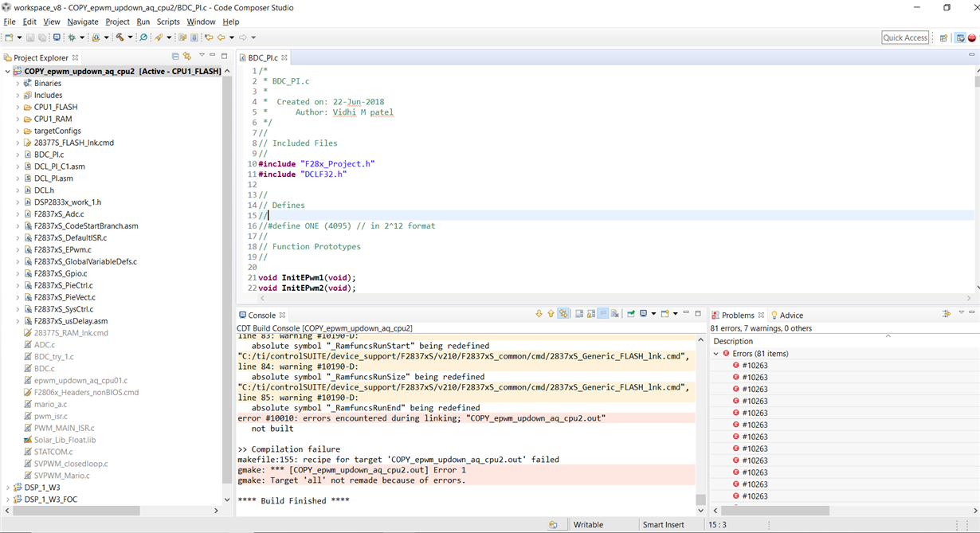This screenshot has width=980, height=533.
Task: Minimize the Project Explorer panel
Action: click(213, 56)
